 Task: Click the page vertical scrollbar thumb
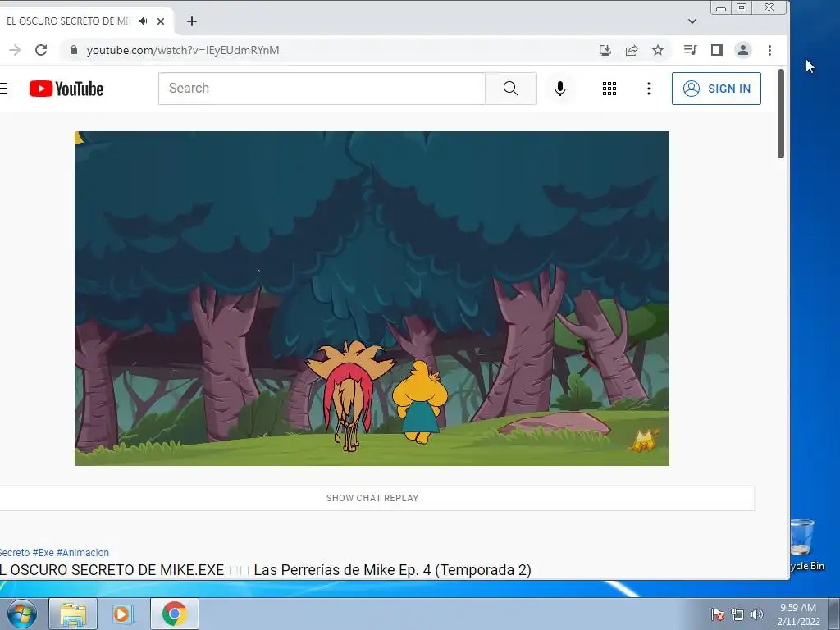coord(781,113)
